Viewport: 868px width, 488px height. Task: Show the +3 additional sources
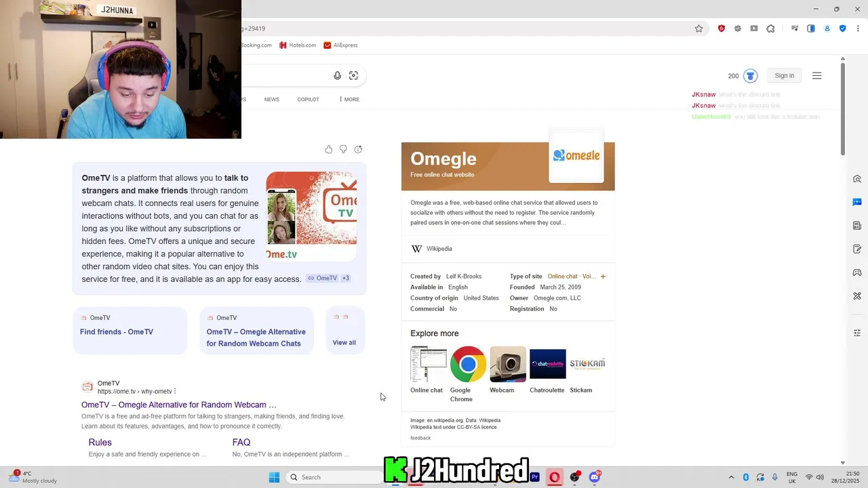pyautogui.click(x=345, y=278)
